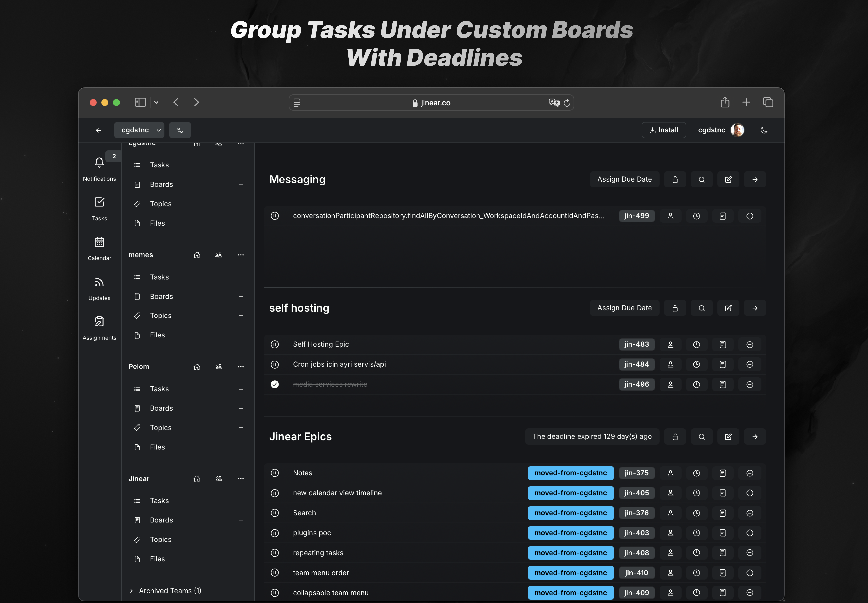Open Pelom team members icon

(x=219, y=367)
